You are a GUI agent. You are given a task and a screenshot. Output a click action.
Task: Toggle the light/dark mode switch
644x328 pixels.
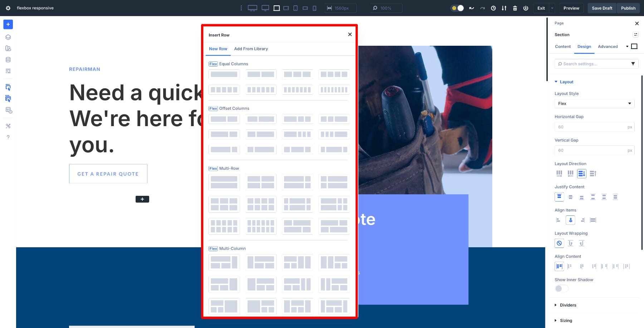457,8
